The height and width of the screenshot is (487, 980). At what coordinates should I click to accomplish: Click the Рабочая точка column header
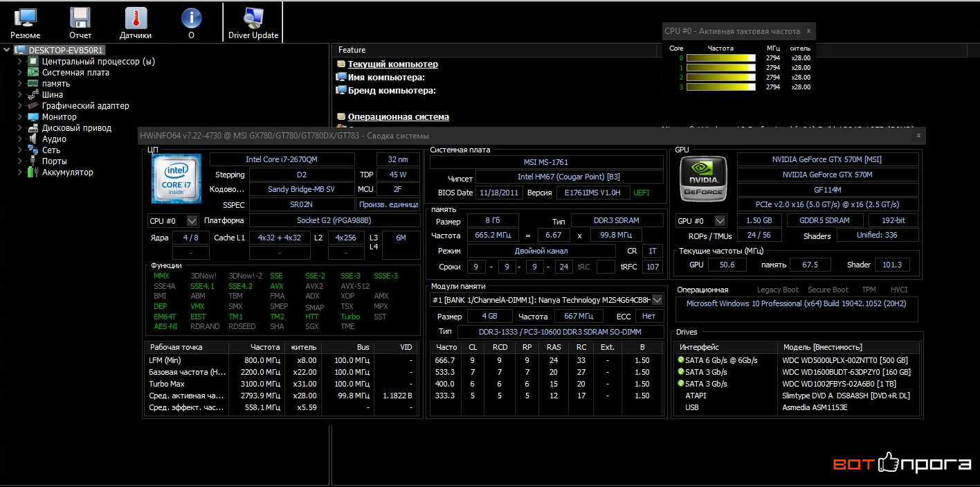pyautogui.click(x=187, y=347)
